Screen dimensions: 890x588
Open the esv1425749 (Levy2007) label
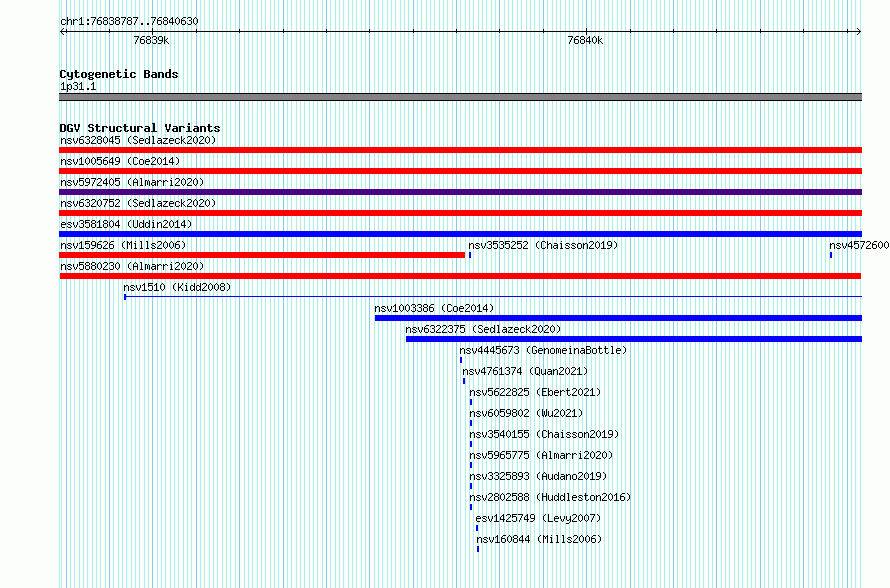[x=538, y=518]
